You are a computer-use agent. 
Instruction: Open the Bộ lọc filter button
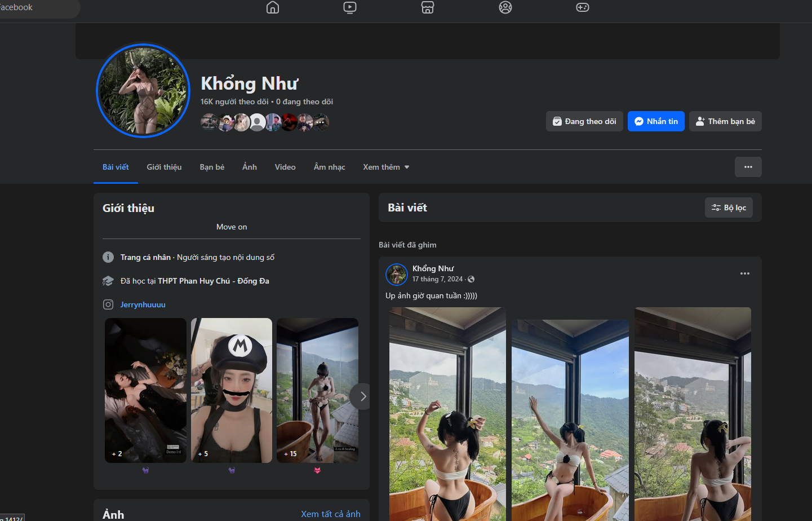coord(729,207)
